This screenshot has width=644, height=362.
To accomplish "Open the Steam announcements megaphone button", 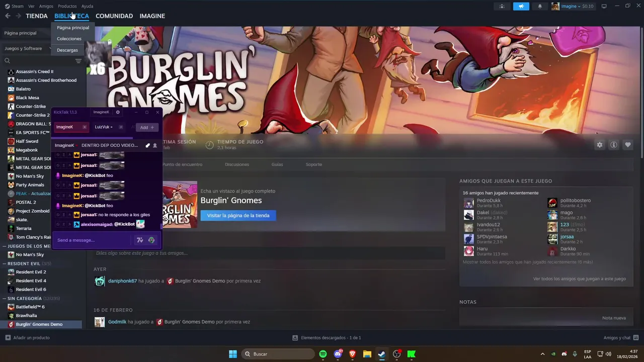I will (521, 6).
